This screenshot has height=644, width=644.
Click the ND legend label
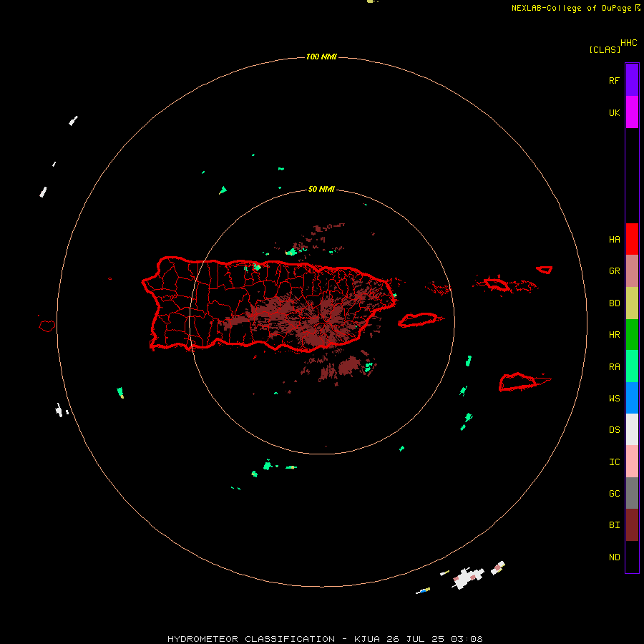pyautogui.click(x=614, y=557)
